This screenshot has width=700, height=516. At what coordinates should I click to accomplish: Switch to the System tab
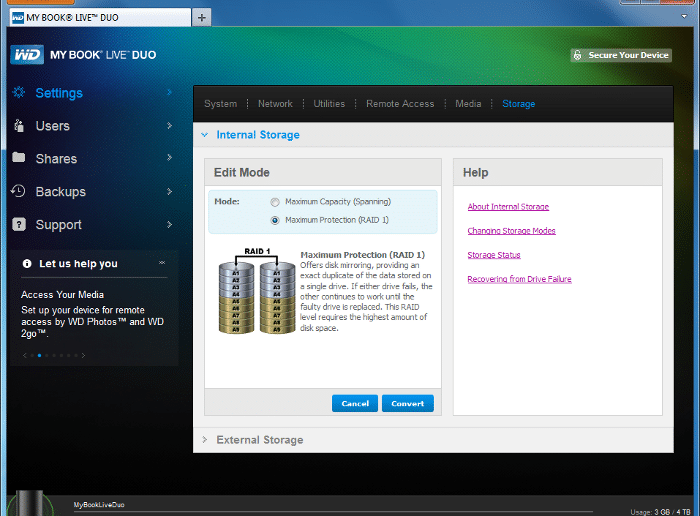(221, 104)
